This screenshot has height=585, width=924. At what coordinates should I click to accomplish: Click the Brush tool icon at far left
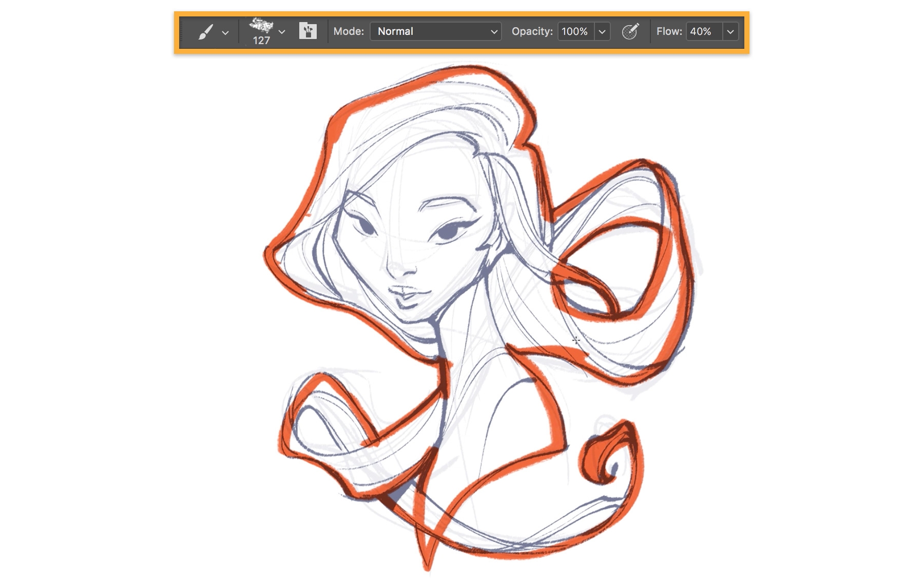click(207, 32)
